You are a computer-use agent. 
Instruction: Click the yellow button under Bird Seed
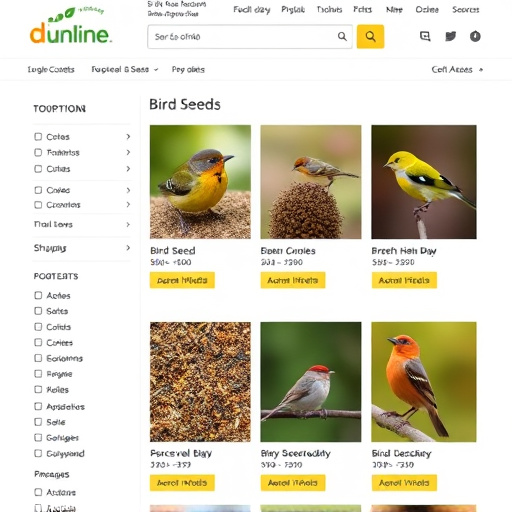pyautogui.click(x=182, y=280)
